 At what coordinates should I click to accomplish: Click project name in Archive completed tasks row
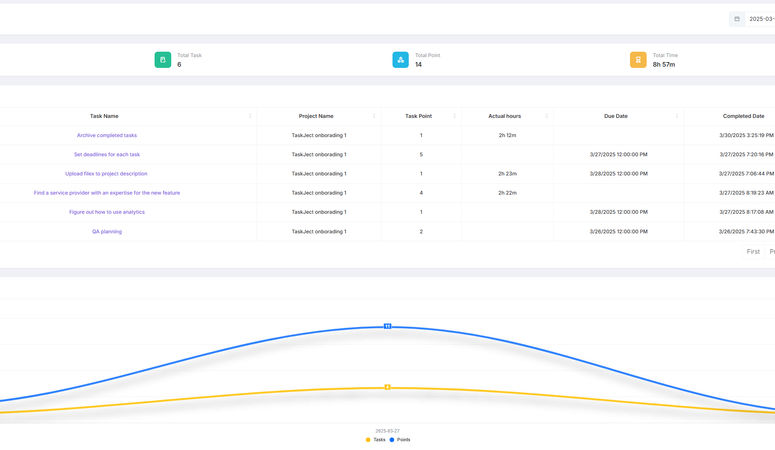pos(319,135)
